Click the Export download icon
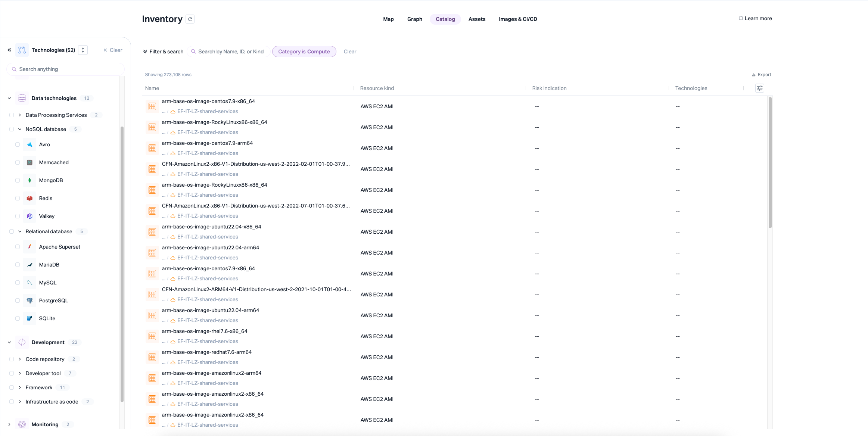This screenshot has width=868, height=436. (x=753, y=75)
